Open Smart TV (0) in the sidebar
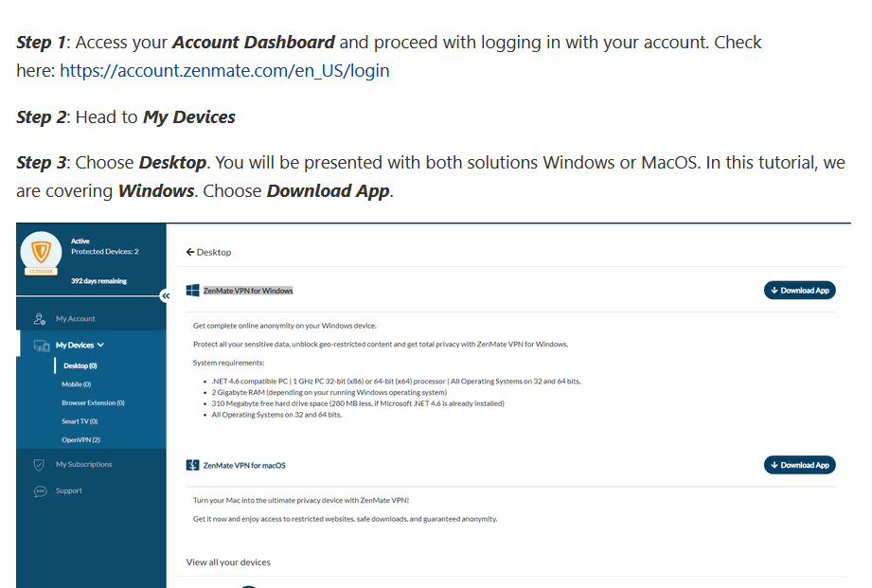This screenshot has width=872, height=588. pos(80,421)
